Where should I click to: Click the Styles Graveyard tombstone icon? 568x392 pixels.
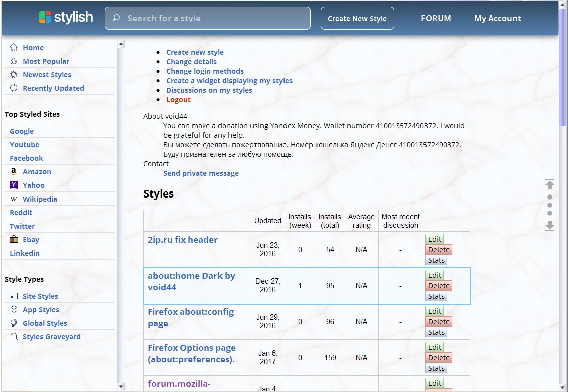pyautogui.click(x=14, y=337)
